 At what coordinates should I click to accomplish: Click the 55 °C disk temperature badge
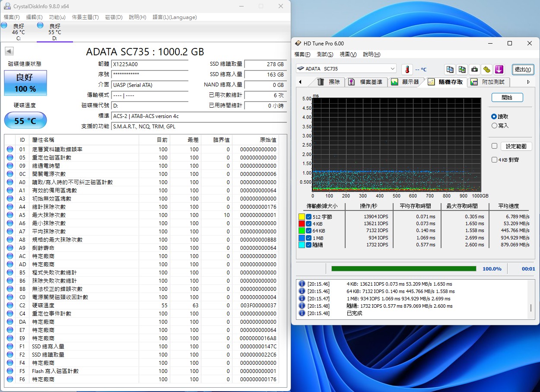click(25, 121)
